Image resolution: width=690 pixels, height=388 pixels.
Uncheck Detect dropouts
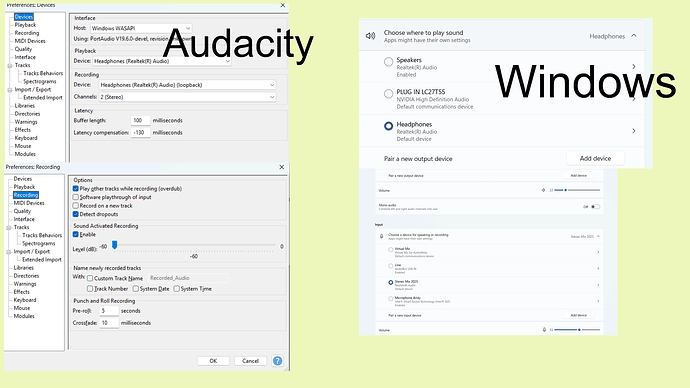coord(76,214)
